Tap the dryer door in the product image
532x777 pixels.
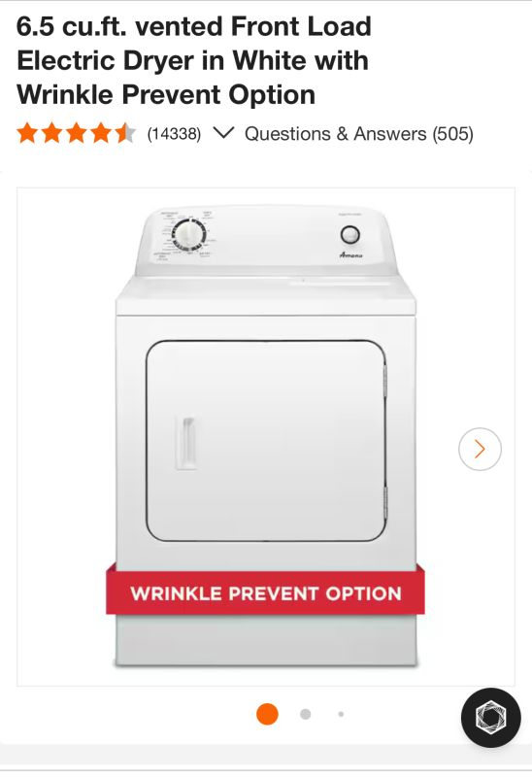(265, 441)
